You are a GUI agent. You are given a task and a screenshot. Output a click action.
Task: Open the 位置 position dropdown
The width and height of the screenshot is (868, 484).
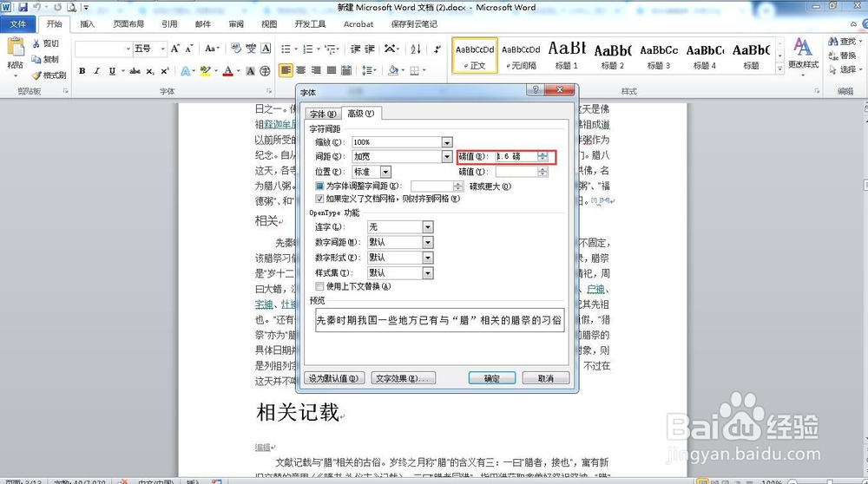coord(385,172)
